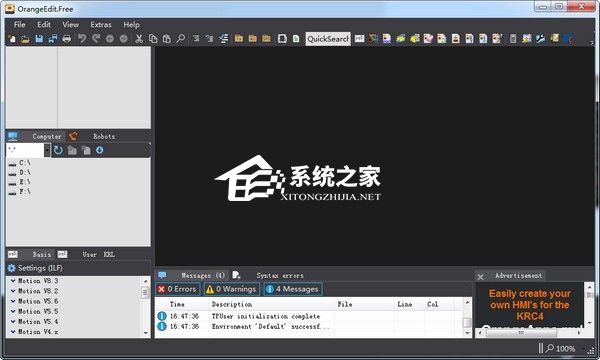Toggle the 0 Warnings filter
Viewport: 600px width, 360px height.
pos(231,289)
